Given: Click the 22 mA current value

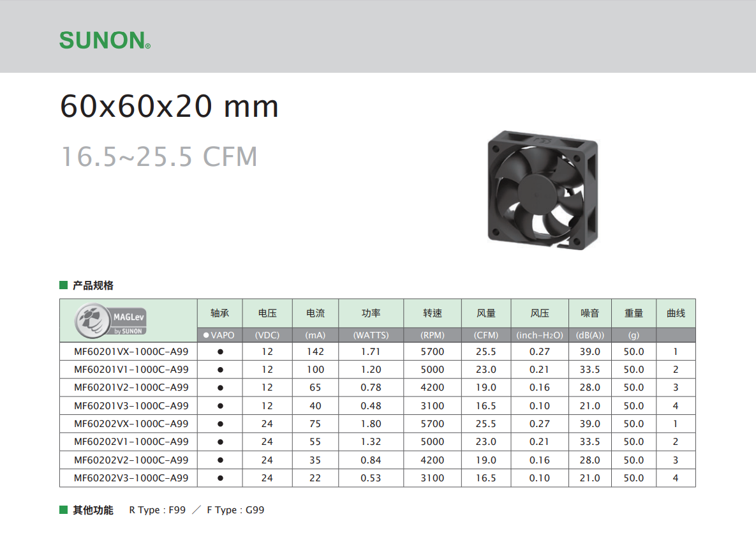Looking at the screenshot, I should 315,478.
